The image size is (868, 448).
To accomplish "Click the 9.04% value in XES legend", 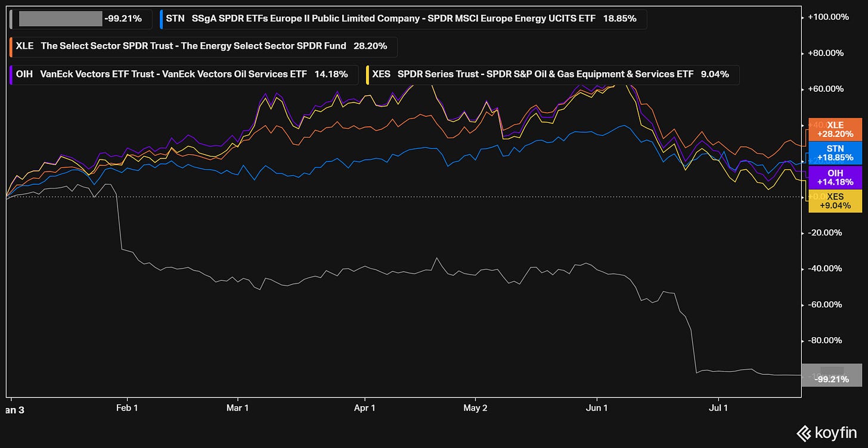I will pos(715,74).
